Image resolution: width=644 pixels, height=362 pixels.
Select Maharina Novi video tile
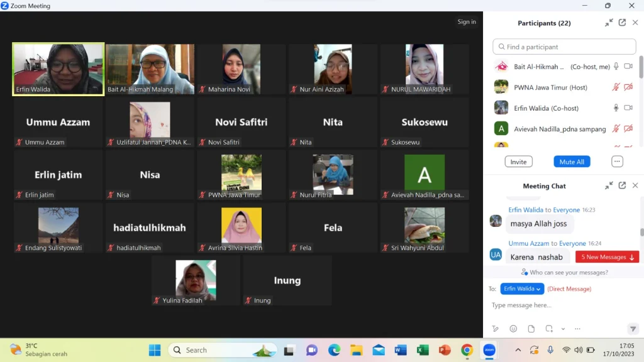(x=241, y=69)
